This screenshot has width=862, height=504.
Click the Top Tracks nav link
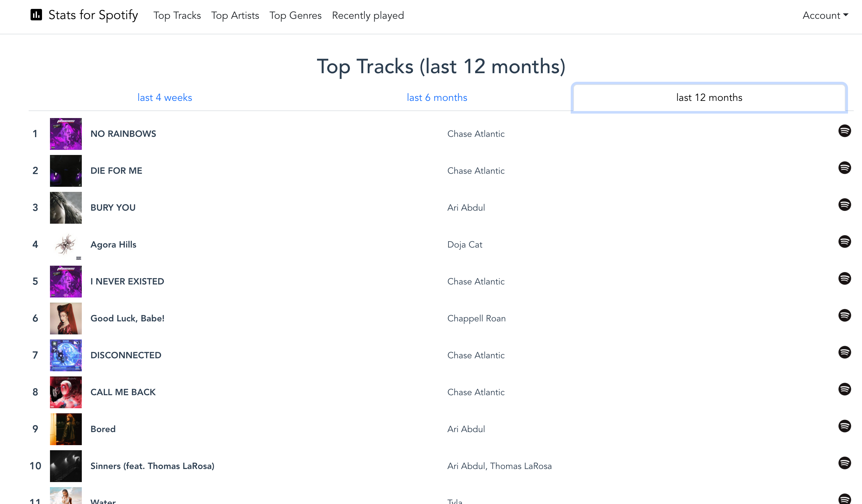(177, 16)
